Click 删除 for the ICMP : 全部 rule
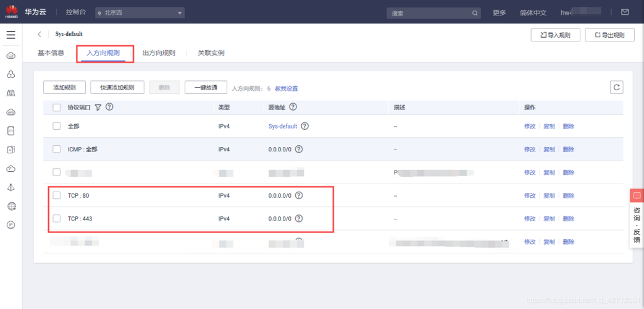Viewport: 644px width, 309px height. (x=569, y=150)
